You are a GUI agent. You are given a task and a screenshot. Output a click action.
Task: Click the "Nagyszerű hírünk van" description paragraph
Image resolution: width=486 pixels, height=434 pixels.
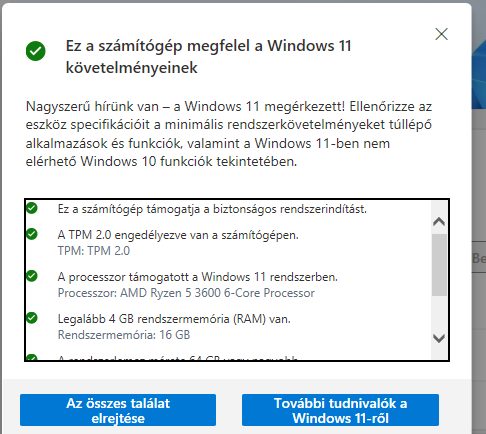[x=229, y=134]
